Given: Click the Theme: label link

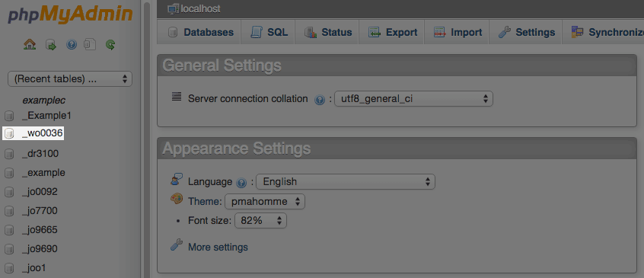Looking at the screenshot, I should point(205,202).
